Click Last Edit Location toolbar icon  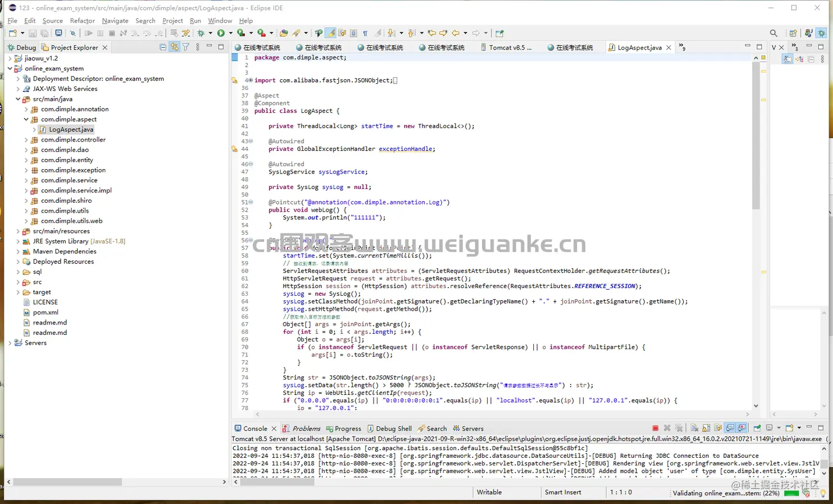[x=432, y=33]
